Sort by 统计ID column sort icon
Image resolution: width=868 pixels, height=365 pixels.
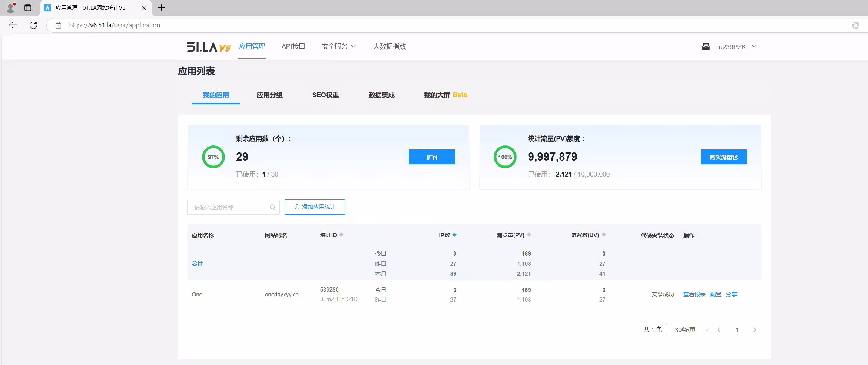tap(341, 234)
